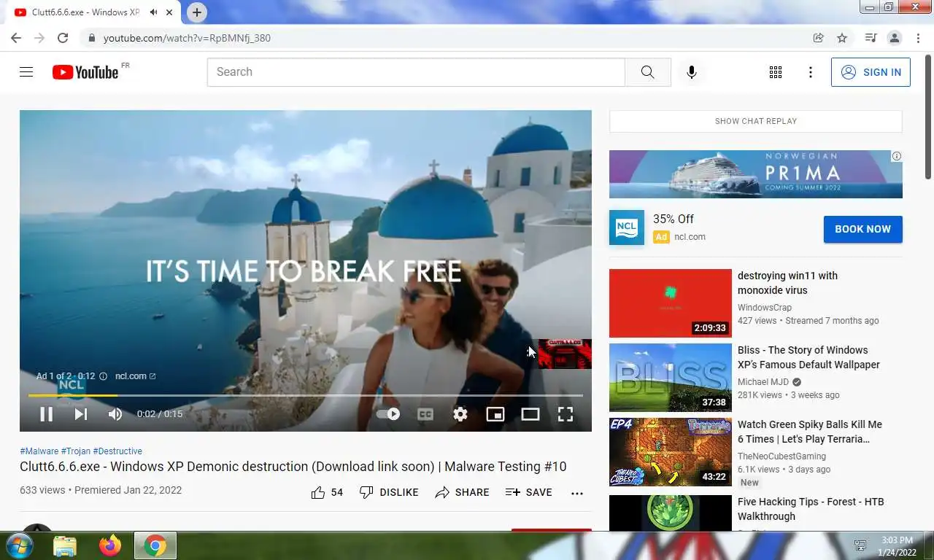The width and height of the screenshot is (934, 560).
Task: Launch Firefox from the taskbar
Action: [x=110, y=545]
